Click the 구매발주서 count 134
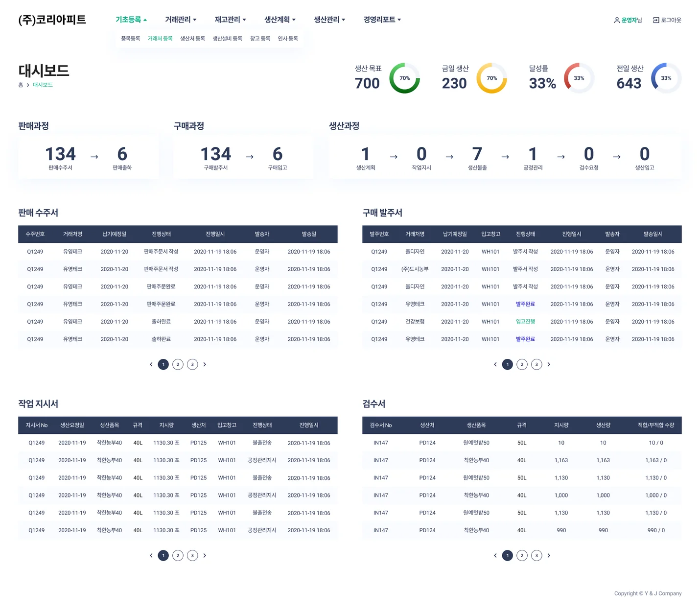Image resolution: width=700 pixels, height=615 pixels. [x=216, y=154]
